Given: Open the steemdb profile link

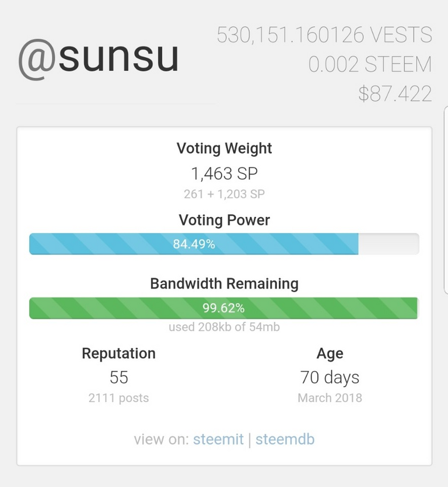Looking at the screenshot, I should 285,439.
